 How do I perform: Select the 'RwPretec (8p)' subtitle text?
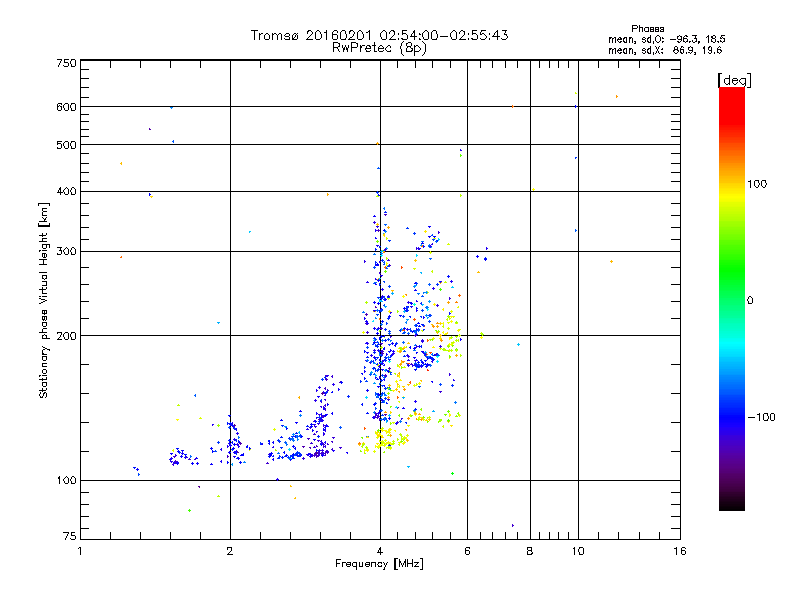click(379, 48)
